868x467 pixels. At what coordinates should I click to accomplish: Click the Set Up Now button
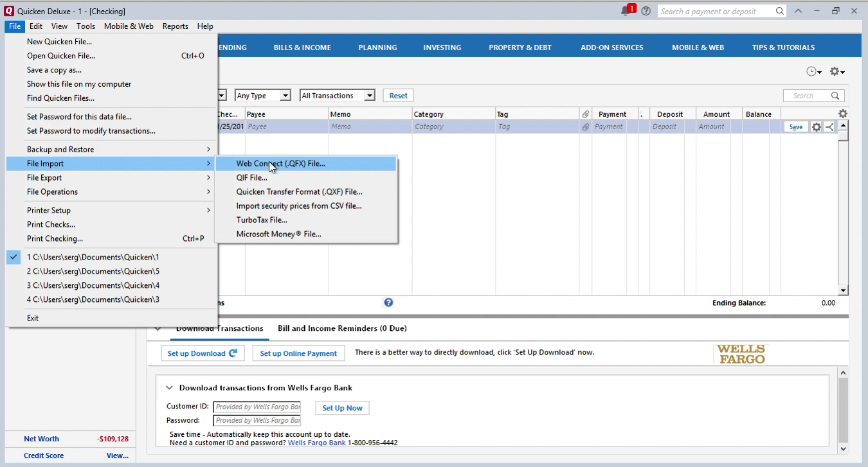[x=342, y=407]
